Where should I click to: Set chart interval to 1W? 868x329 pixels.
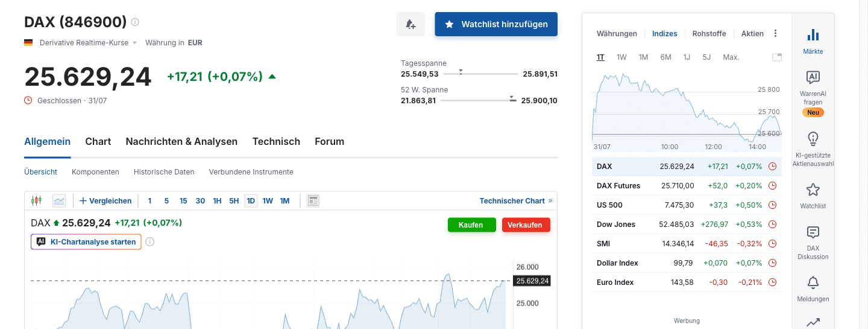pyautogui.click(x=268, y=201)
